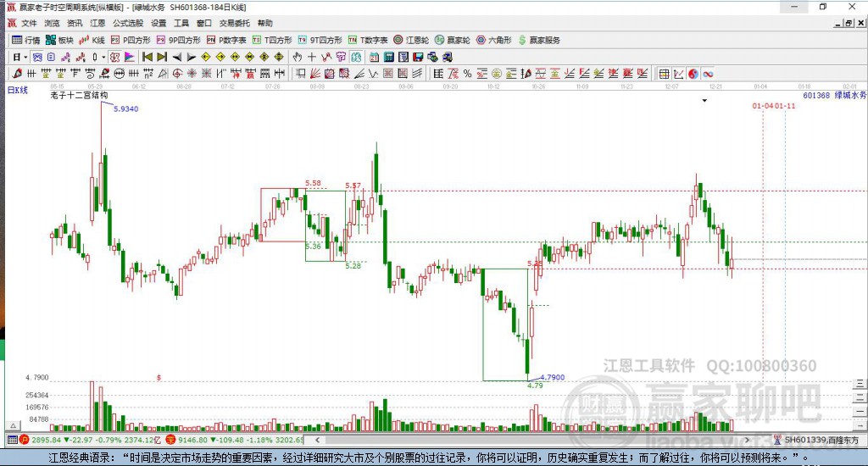
Task: Open the 文件 menu
Action: [x=29, y=23]
